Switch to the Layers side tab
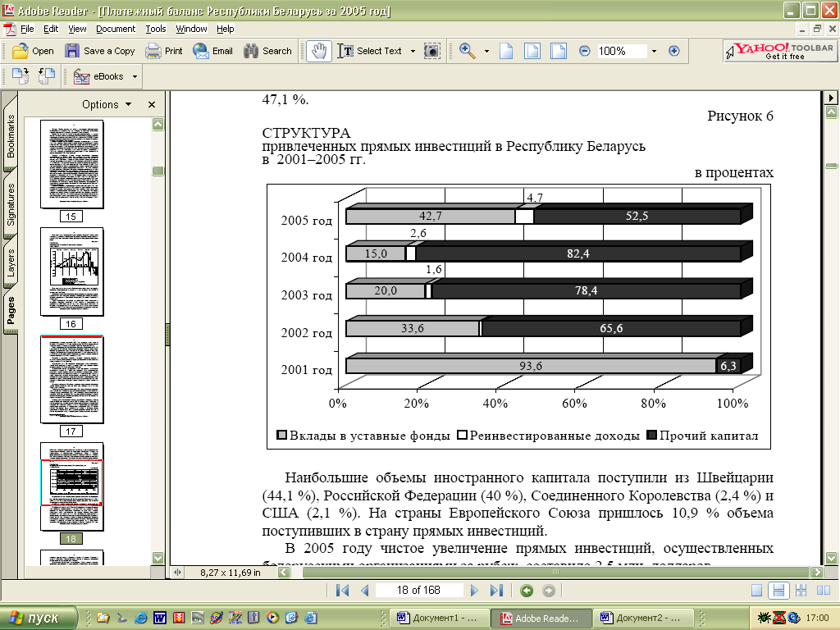The width and height of the screenshot is (840, 630). 11,262
